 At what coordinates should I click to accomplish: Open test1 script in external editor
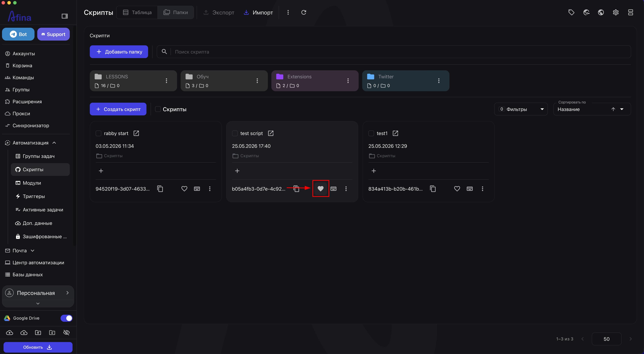pos(395,133)
